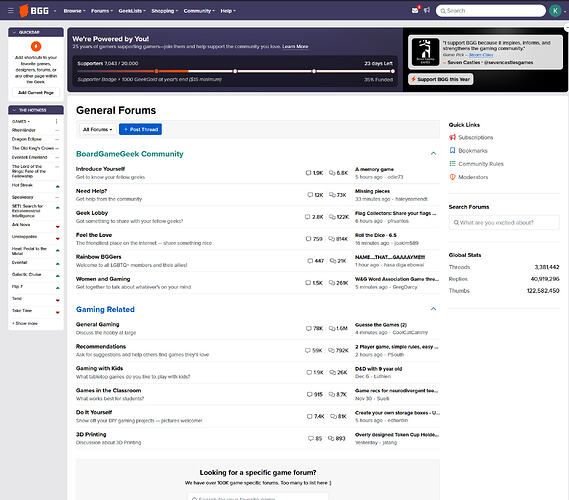Screen dimensions: 569x500
Task: Click the supporters progress bar
Action: coord(235,71)
